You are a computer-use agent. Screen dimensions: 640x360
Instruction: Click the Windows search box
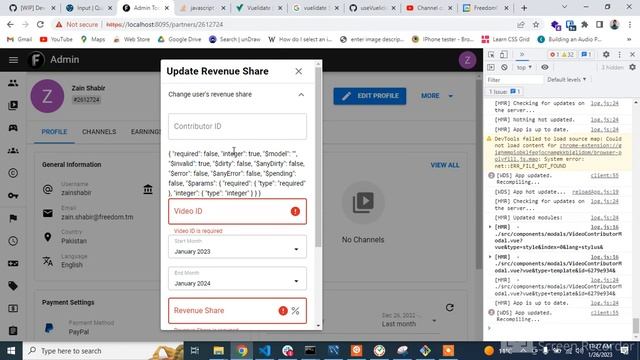[102, 351]
